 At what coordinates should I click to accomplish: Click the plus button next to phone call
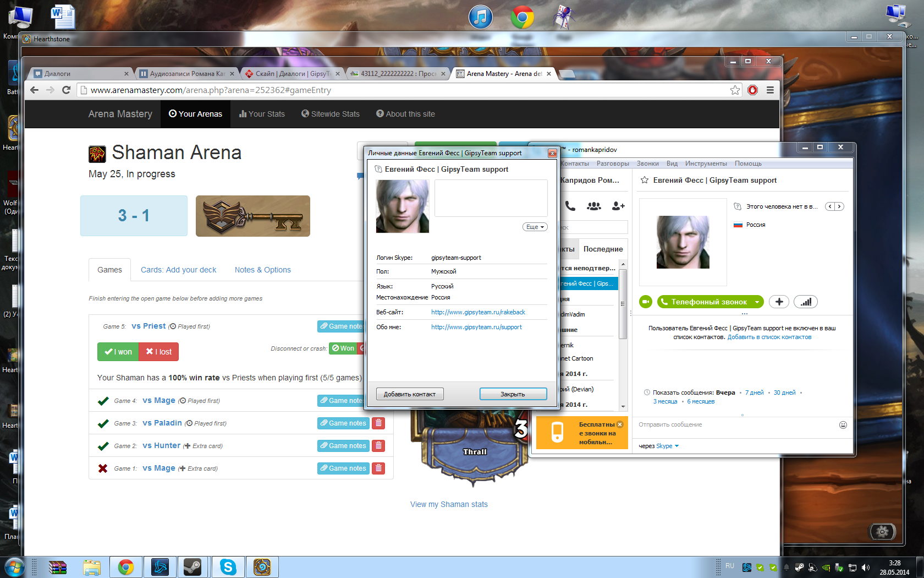(779, 302)
